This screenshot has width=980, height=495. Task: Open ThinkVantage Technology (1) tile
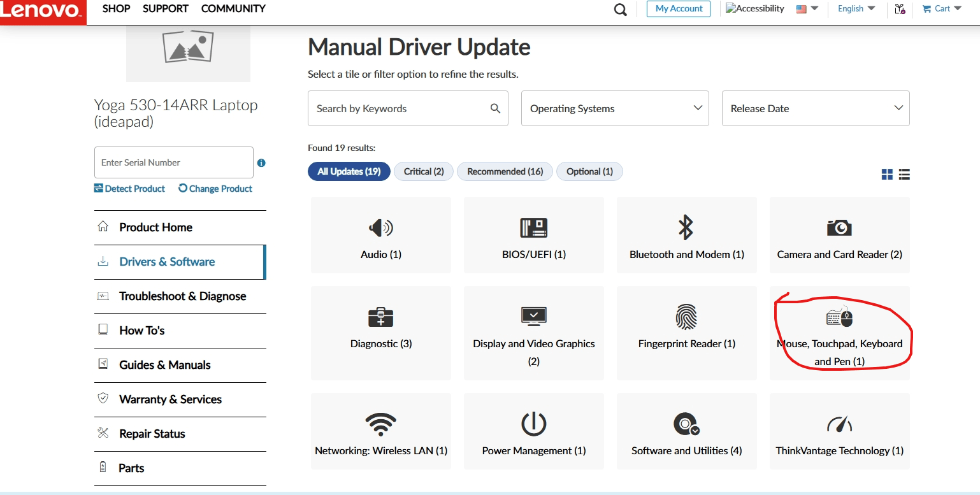(840, 431)
